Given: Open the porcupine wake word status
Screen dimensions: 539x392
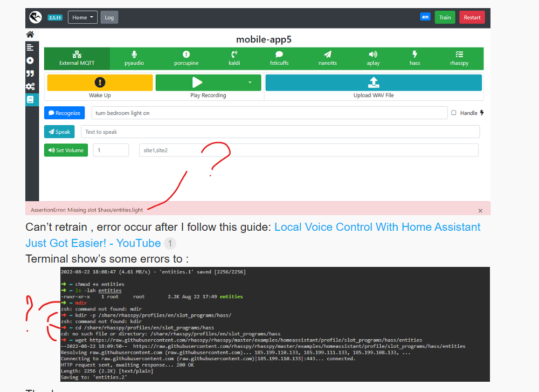Looking at the screenshot, I should click(x=186, y=58).
